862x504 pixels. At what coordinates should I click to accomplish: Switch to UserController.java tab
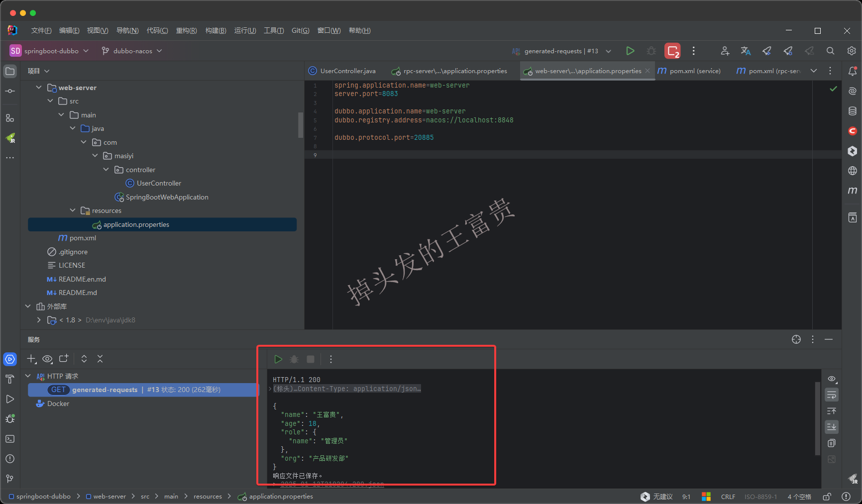point(342,71)
